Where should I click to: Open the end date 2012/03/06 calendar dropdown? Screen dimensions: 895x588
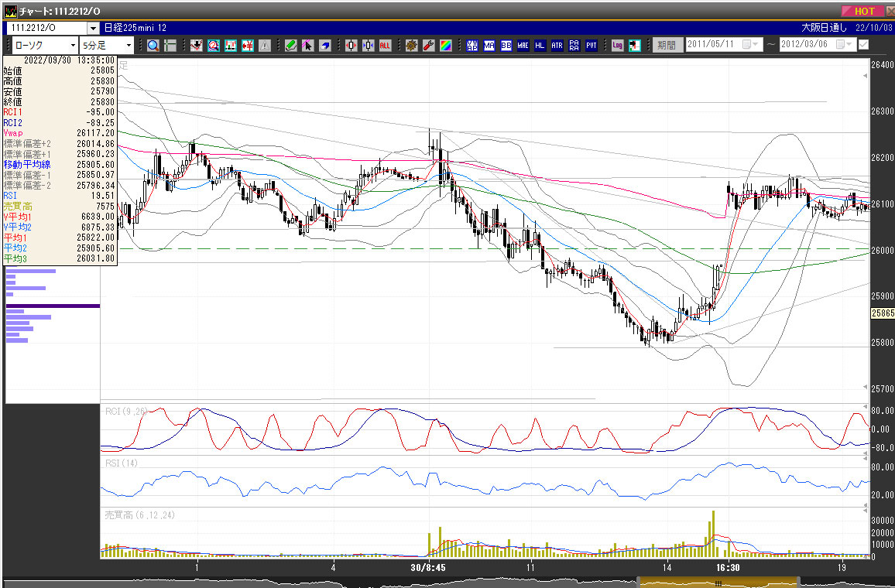tap(844, 44)
